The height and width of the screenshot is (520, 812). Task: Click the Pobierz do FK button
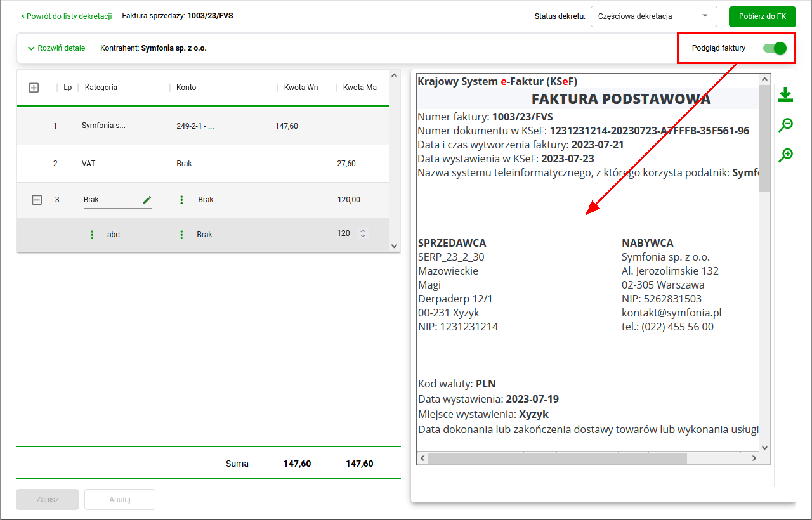pyautogui.click(x=762, y=16)
